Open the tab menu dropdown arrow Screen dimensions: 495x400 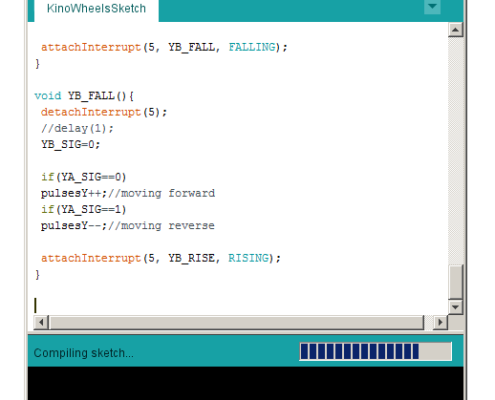432,6
